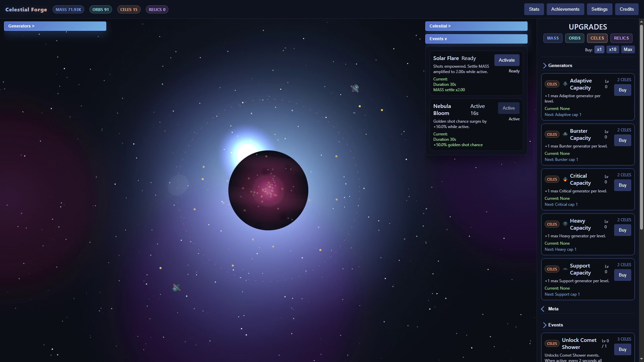The width and height of the screenshot is (644, 362).
Task: Click the Support Capacity ship icon
Action: click(565, 269)
